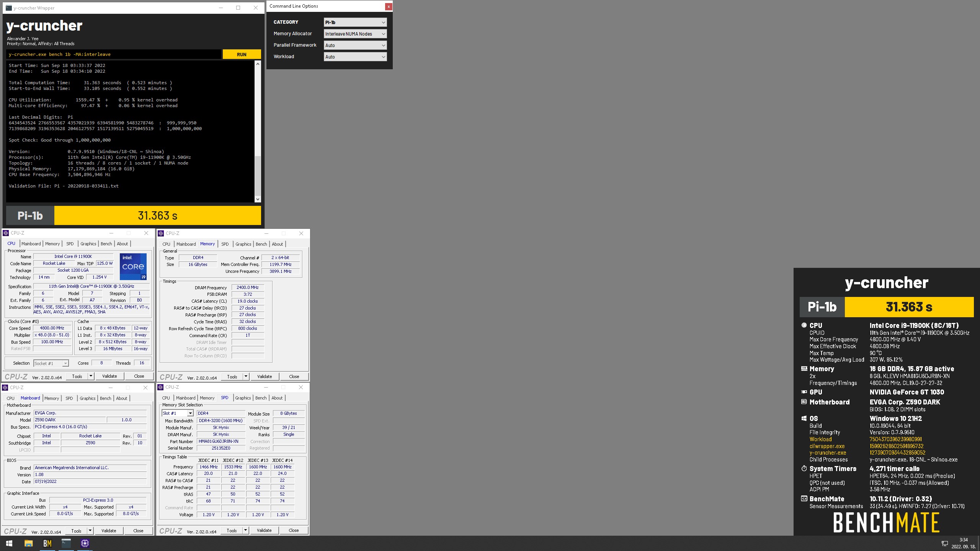Open the Socket #1 selection dropdown
The width and height of the screenshot is (980, 551).
[x=51, y=363]
